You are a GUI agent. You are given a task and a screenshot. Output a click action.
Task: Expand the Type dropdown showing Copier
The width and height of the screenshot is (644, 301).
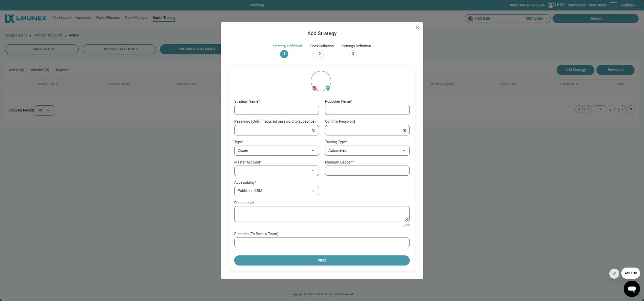276,151
